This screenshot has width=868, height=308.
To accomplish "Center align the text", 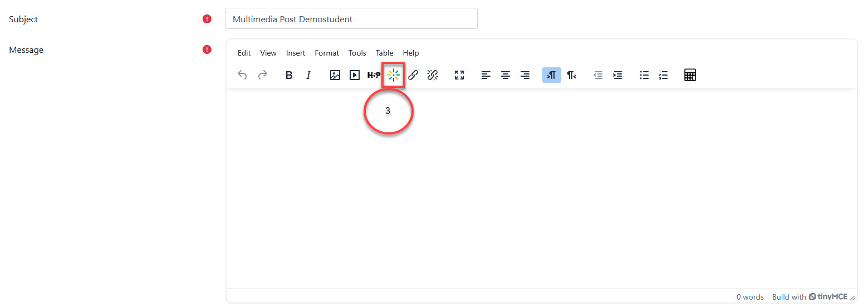I will pos(506,75).
